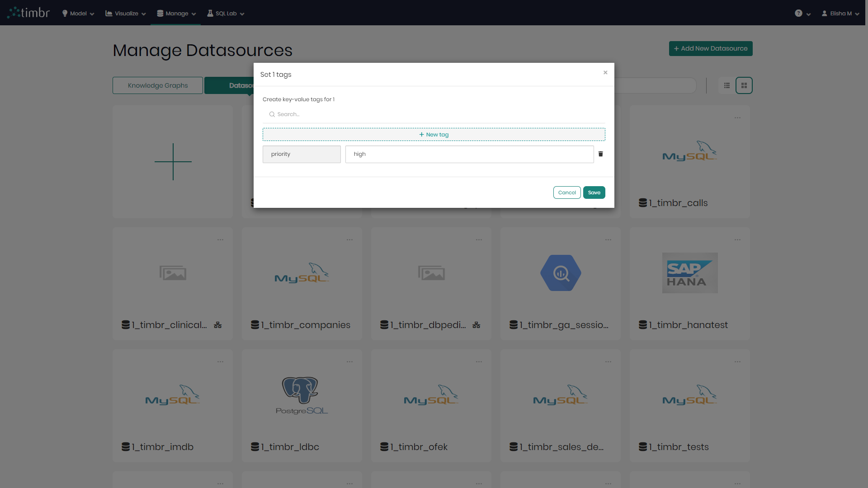Image resolution: width=868 pixels, height=488 pixels.
Task: Click graph icon on 1_timbr_clinical card
Action: [x=218, y=325]
